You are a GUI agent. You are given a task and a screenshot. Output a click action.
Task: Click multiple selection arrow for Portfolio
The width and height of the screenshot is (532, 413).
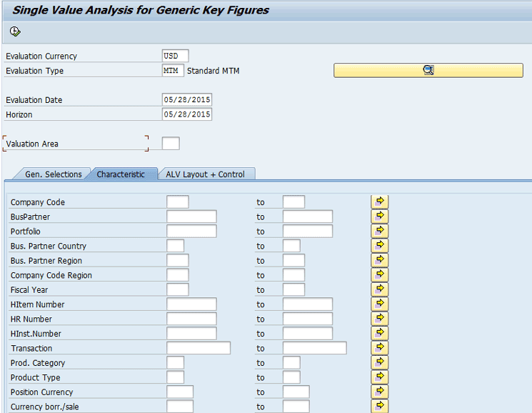point(380,231)
